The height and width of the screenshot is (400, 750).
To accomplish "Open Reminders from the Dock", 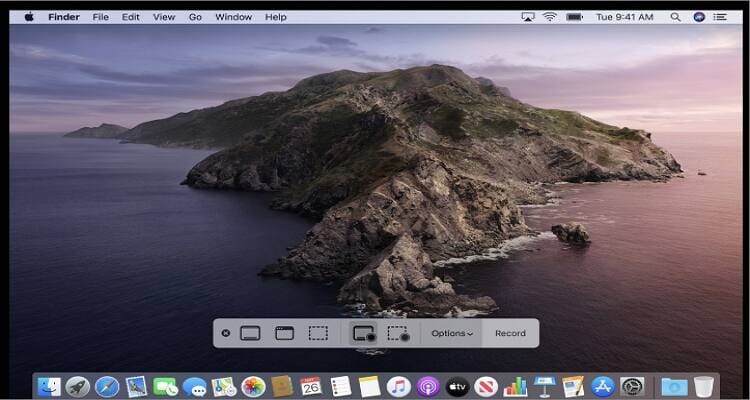I will click(x=341, y=386).
